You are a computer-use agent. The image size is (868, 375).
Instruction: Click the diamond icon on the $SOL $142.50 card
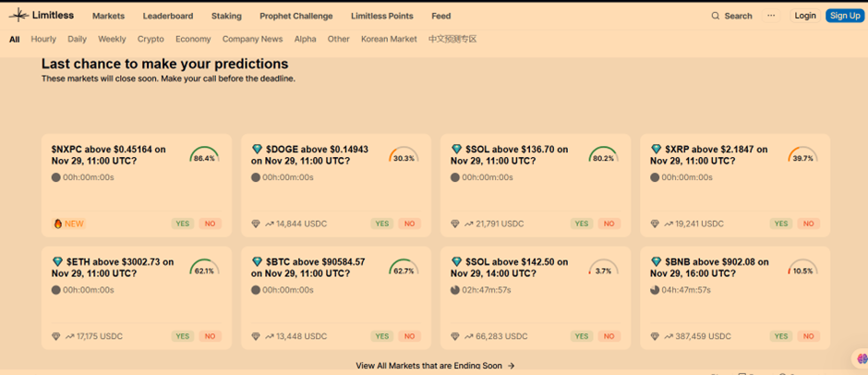(x=456, y=261)
